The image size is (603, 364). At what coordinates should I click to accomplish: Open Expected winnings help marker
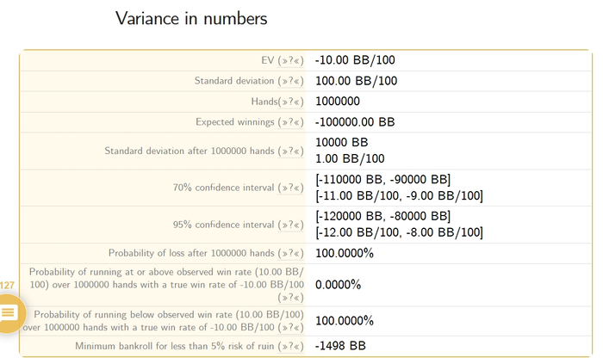[x=290, y=122]
